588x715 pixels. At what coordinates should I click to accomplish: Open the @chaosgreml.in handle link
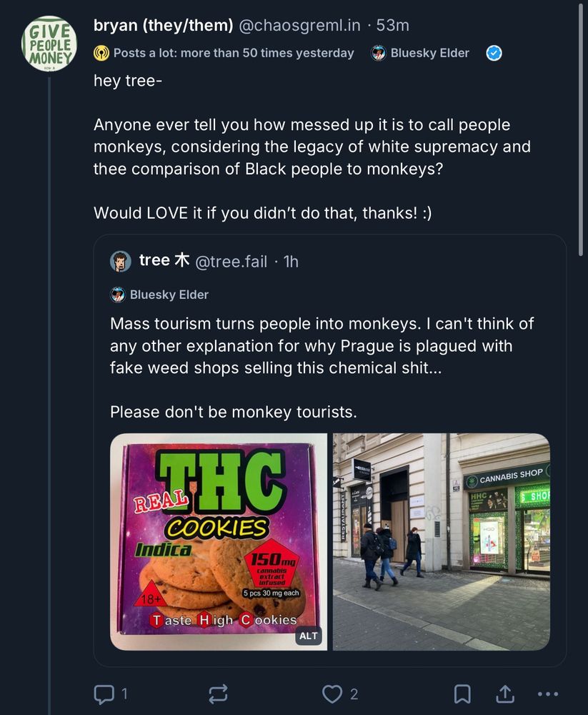pos(299,25)
